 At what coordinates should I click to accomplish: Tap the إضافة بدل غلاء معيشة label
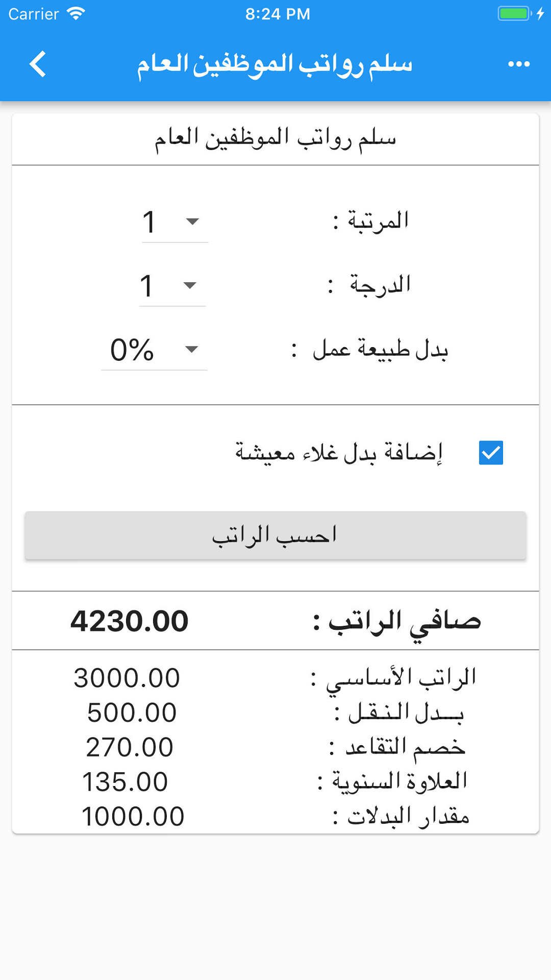coord(339,453)
